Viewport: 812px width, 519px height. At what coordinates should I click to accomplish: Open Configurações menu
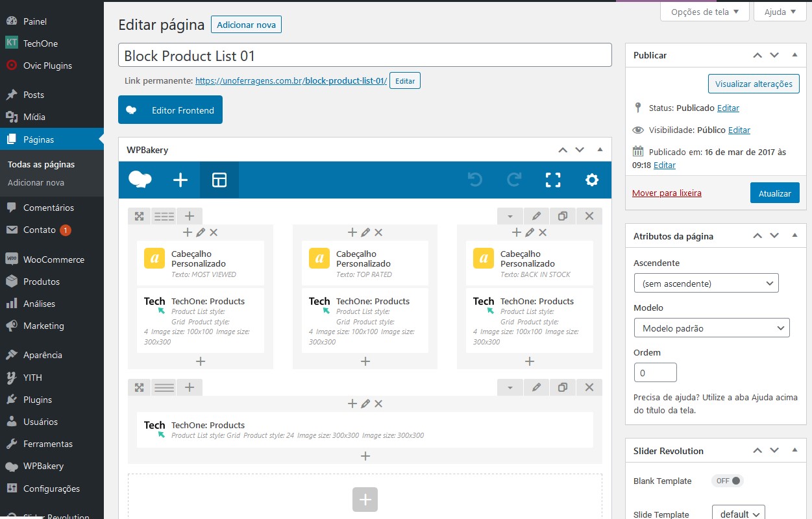pyautogui.click(x=52, y=489)
